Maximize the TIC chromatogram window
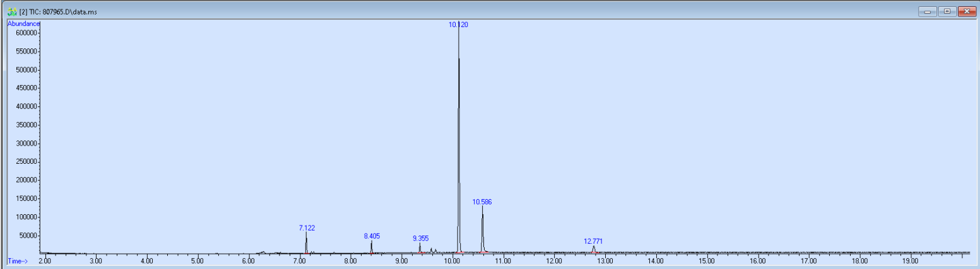 point(947,11)
